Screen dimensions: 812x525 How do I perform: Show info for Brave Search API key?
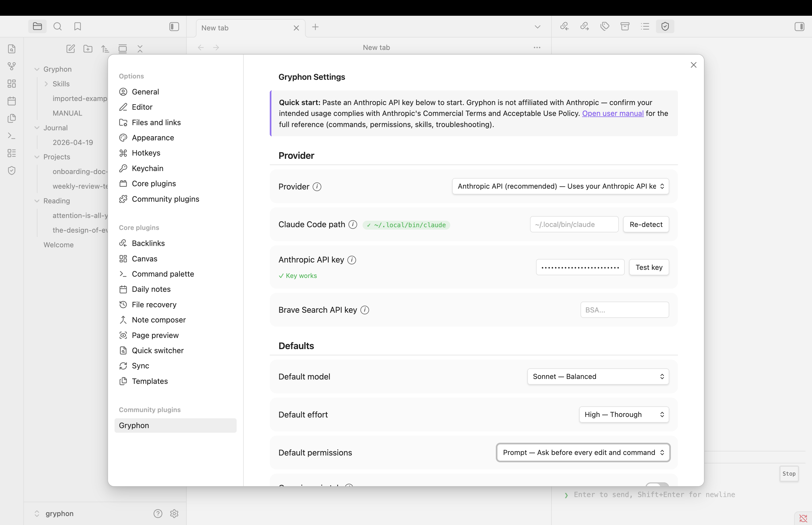pos(364,310)
